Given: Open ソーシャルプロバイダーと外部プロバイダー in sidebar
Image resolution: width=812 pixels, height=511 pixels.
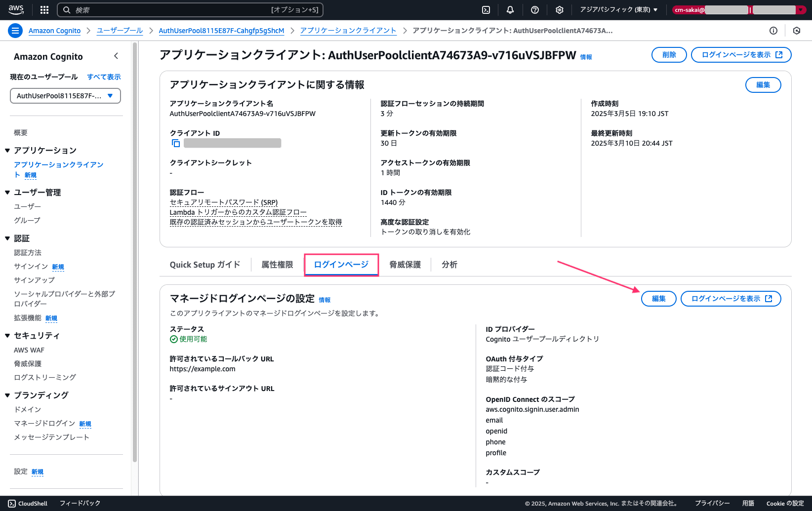Looking at the screenshot, I should 64,299.
